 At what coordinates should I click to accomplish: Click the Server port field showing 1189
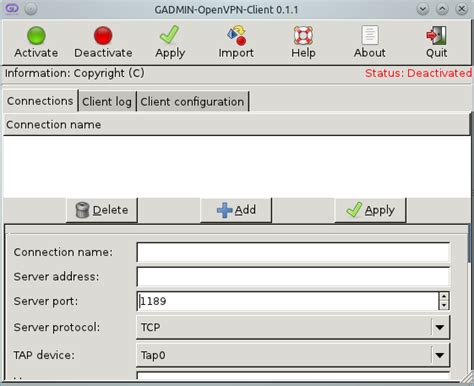click(x=288, y=301)
